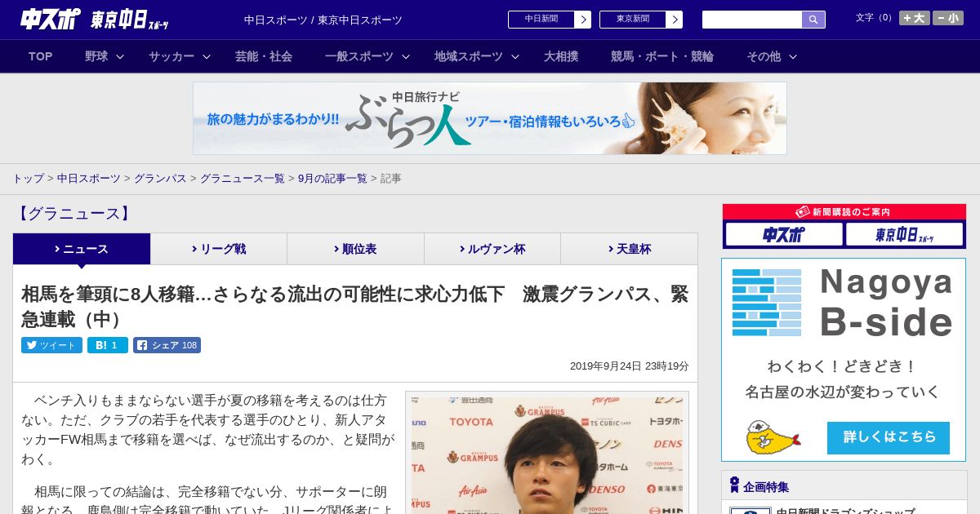
Task: Go to トップ breadcrumb link
Action: coord(28,179)
